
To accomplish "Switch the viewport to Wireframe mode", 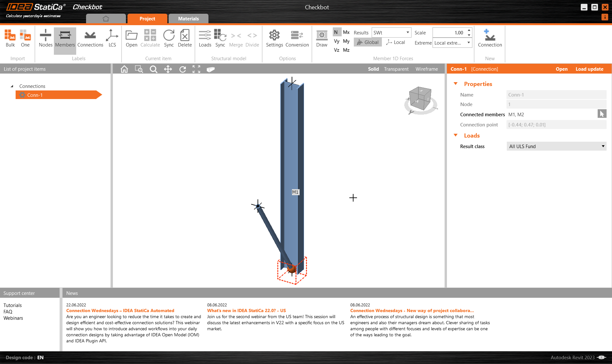I will pyautogui.click(x=426, y=69).
